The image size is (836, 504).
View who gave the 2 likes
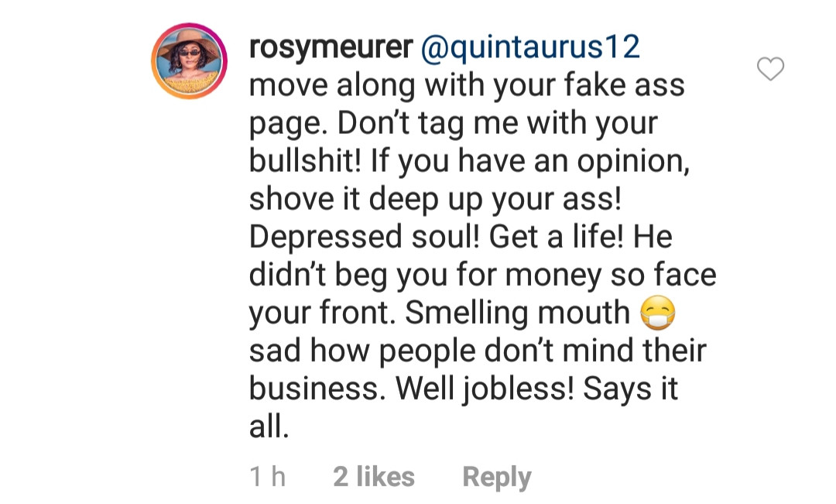tap(375, 476)
